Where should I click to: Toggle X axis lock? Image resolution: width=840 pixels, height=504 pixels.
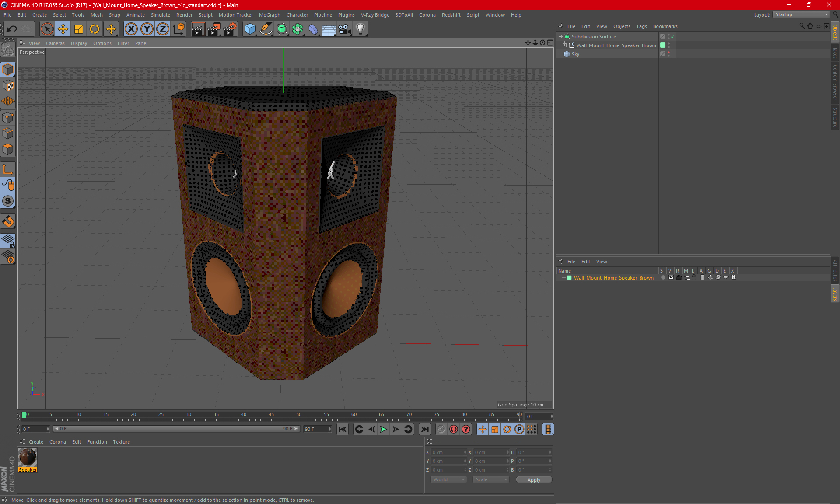coord(131,29)
